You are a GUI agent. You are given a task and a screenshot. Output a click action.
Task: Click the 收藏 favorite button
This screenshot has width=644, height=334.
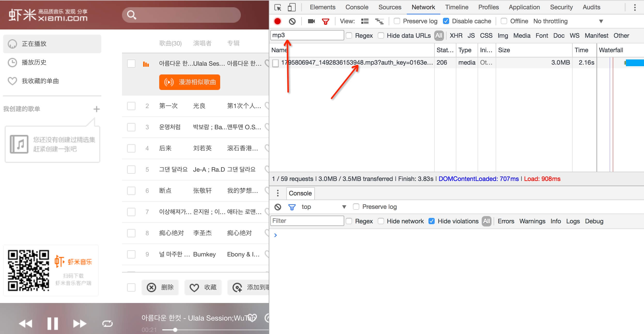point(203,287)
